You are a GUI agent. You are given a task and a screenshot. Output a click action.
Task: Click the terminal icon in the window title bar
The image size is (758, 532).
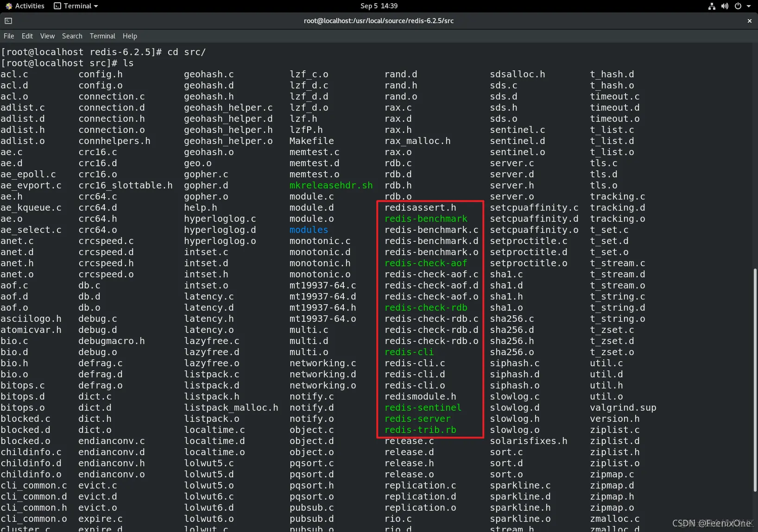coord(8,21)
